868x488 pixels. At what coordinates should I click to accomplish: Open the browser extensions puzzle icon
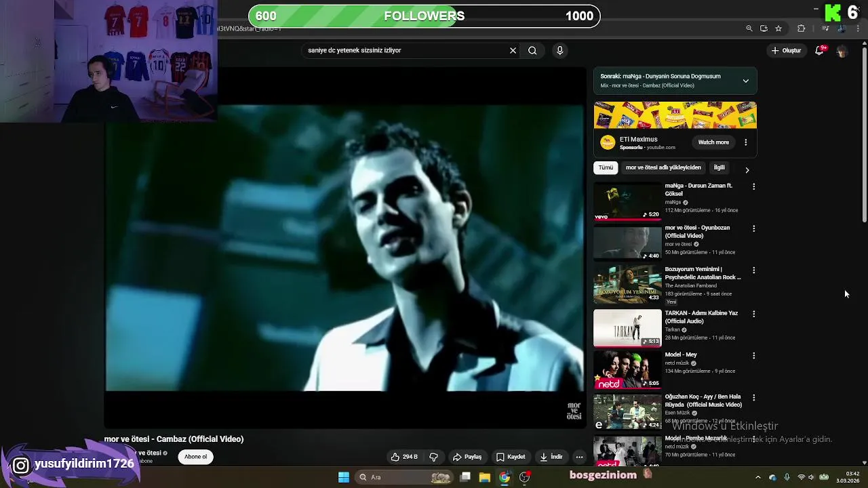pyautogui.click(x=802, y=28)
